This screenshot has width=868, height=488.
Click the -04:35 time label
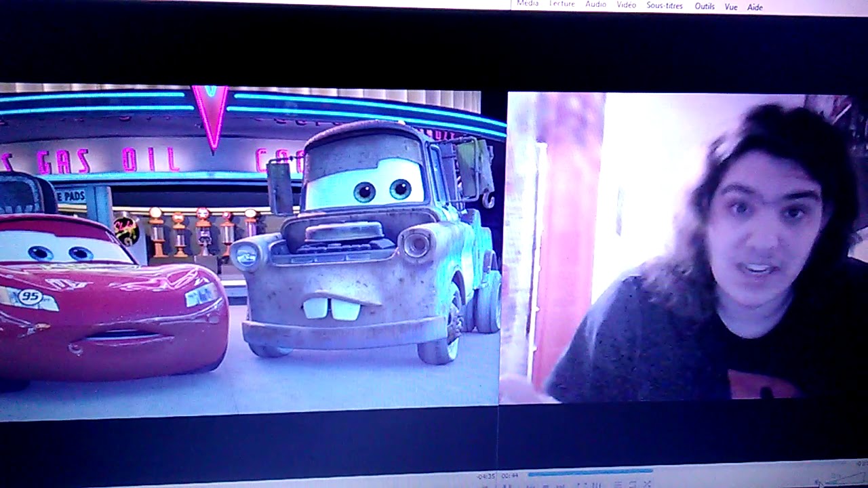[x=486, y=476]
